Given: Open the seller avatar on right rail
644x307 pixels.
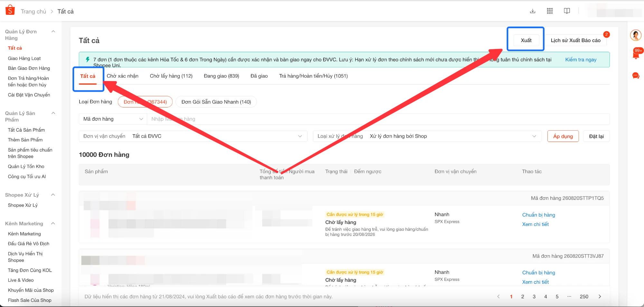Looking at the screenshot, I should [636, 35].
